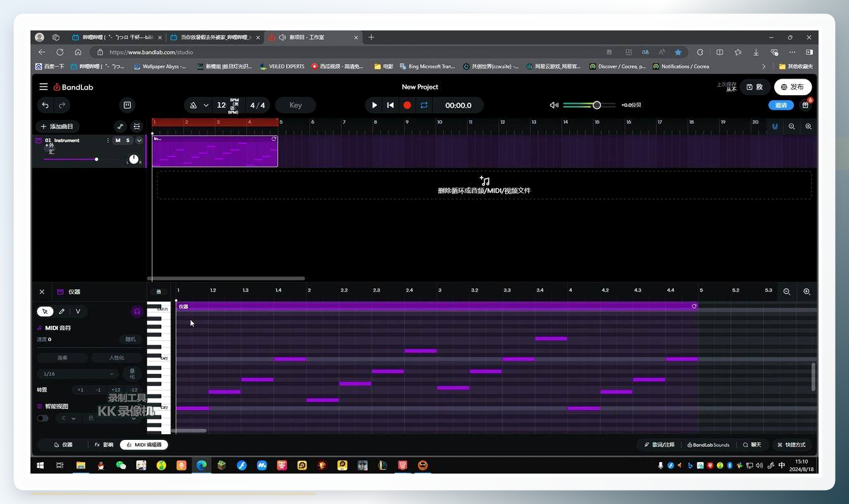This screenshot has height=504, width=849.
Task: Add a new track with 添加曲目
Action: point(57,126)
